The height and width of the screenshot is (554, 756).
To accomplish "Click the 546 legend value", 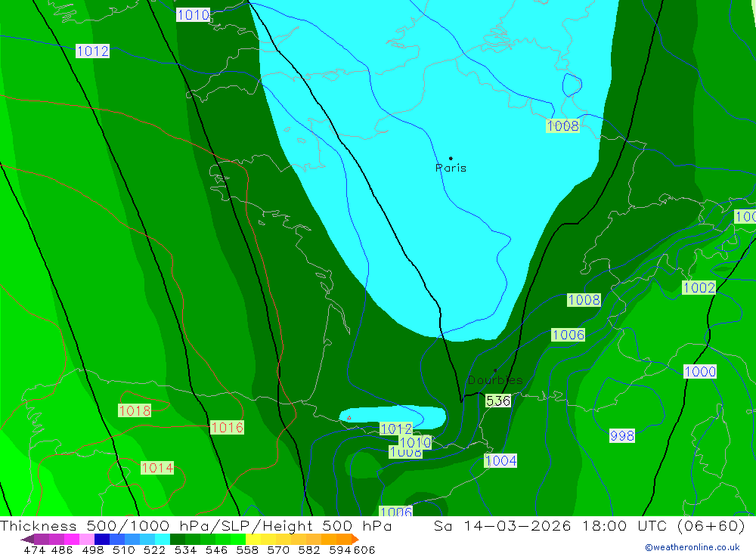I will click(x=216, y=550).
